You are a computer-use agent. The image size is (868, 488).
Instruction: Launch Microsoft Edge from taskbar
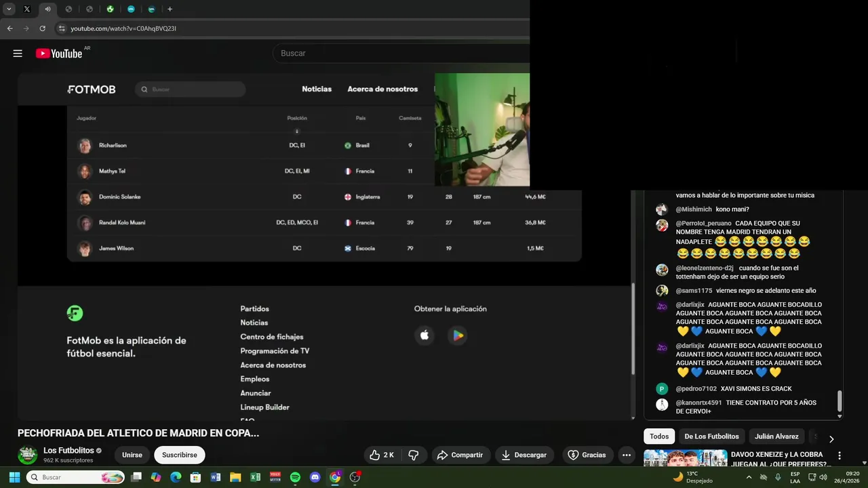coord(176,477)
